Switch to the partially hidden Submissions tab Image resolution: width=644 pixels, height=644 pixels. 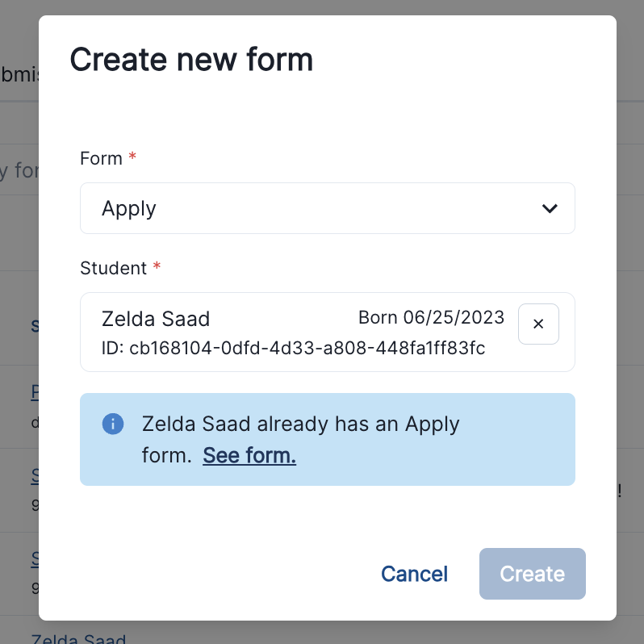point(19,75)
